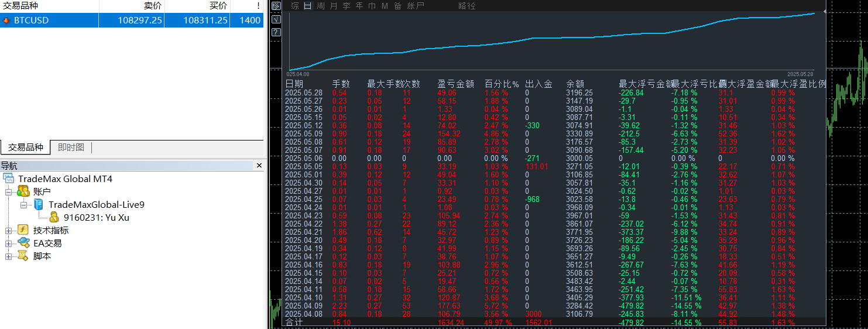
Task: Select the 周 weekly tab
Action: tap(321, 6)
